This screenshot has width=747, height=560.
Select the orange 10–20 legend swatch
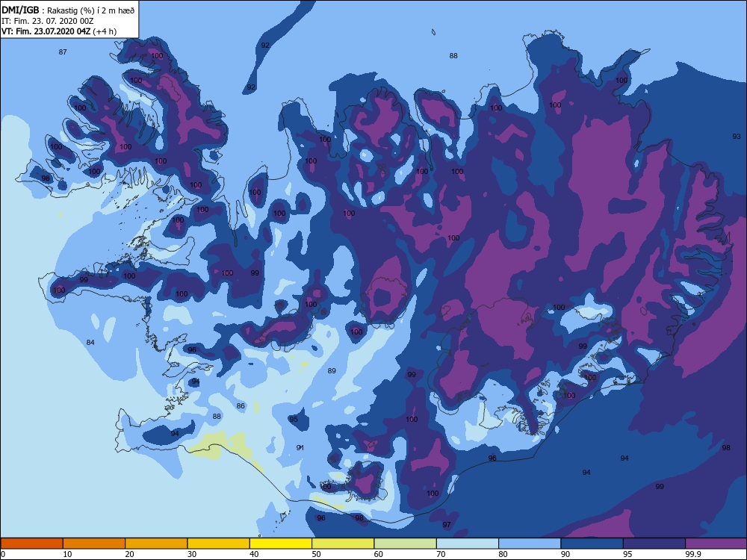94,544
